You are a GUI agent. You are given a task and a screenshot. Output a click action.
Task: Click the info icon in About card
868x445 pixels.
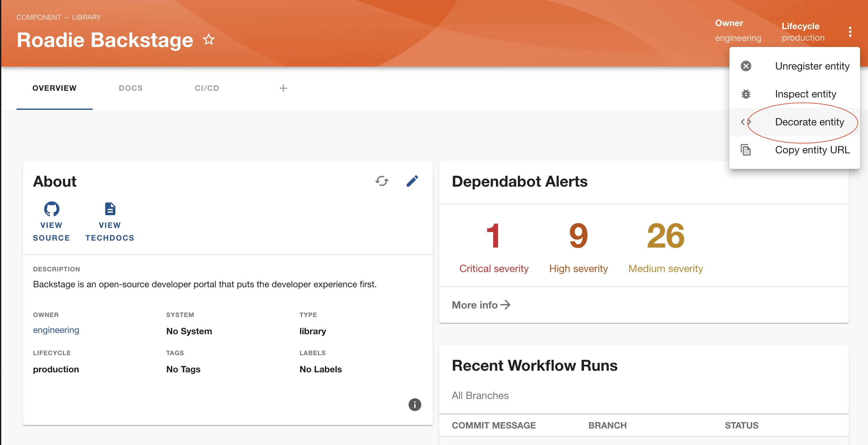(x=414, y=405)
